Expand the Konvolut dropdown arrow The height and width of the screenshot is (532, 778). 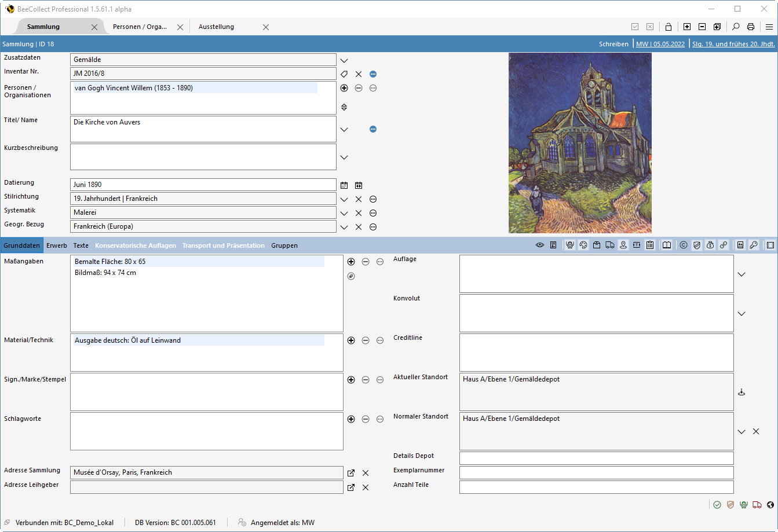742,314
